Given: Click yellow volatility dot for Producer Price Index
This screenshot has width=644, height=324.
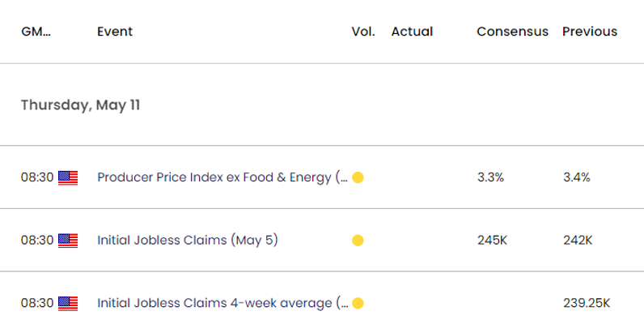Looking at the screenshot, I should coord(358,177).
